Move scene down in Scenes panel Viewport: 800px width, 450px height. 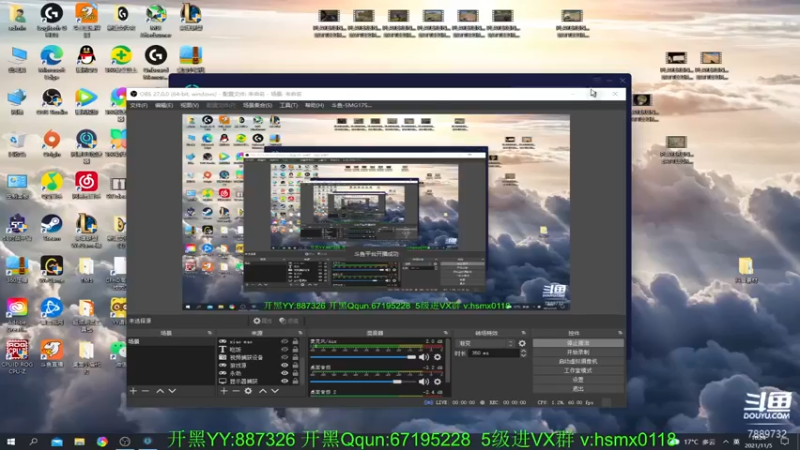172,391
